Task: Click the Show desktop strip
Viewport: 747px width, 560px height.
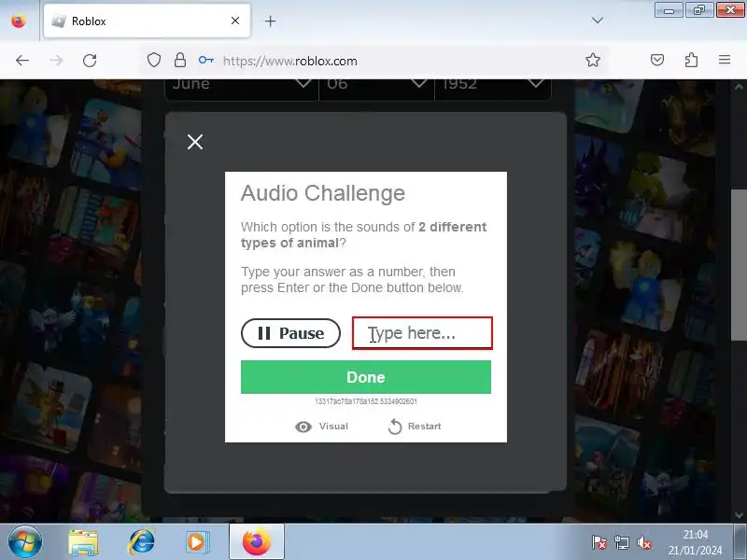Action: click(740, 542)
